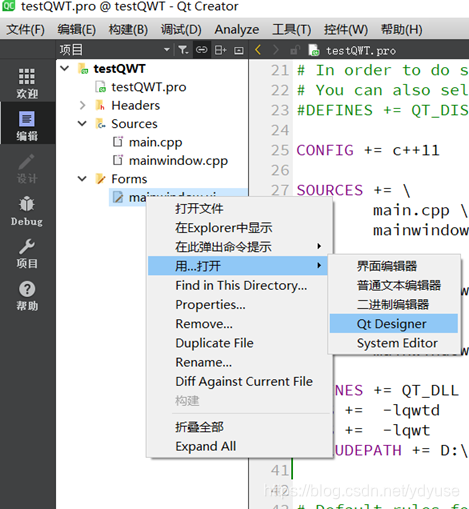Open the 帮助(H) menu
Viewport: 469px width, 509px height.
click(402, 30)
